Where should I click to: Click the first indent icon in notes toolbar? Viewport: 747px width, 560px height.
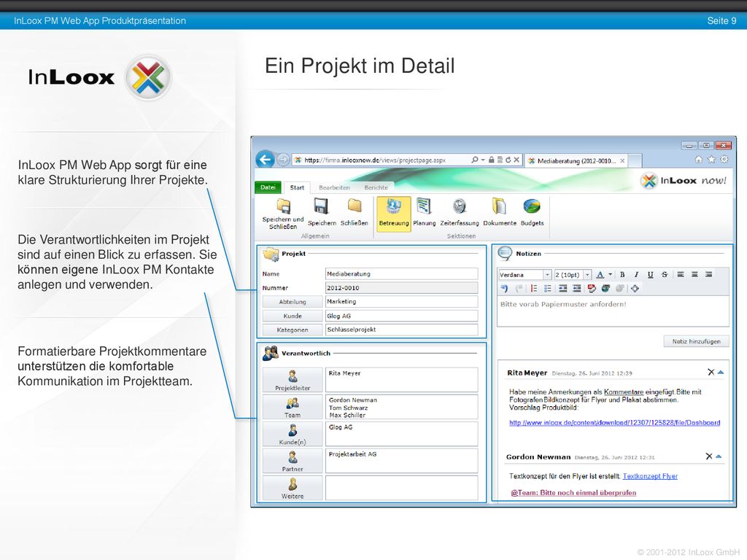(x=562, y=289)
